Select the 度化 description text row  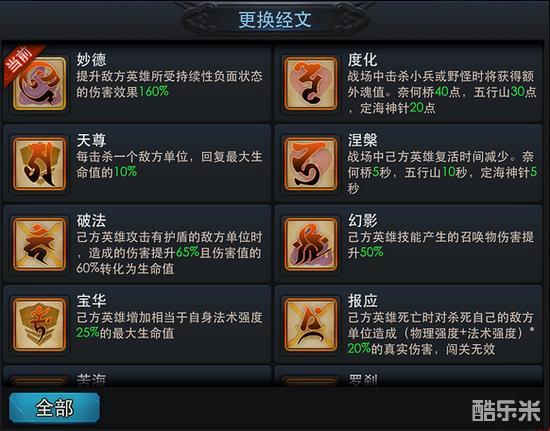tap(442, 92)
